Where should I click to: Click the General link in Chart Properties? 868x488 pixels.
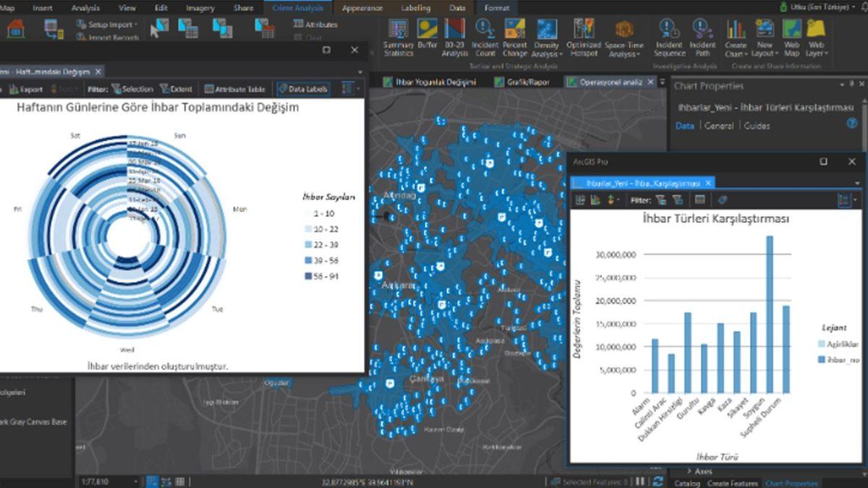point(718,126)
